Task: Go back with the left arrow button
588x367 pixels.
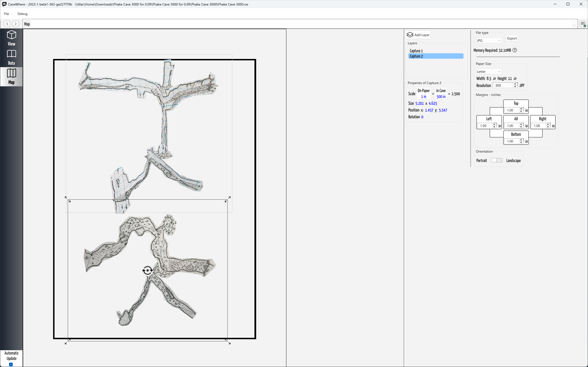Action: pos(7,24)
